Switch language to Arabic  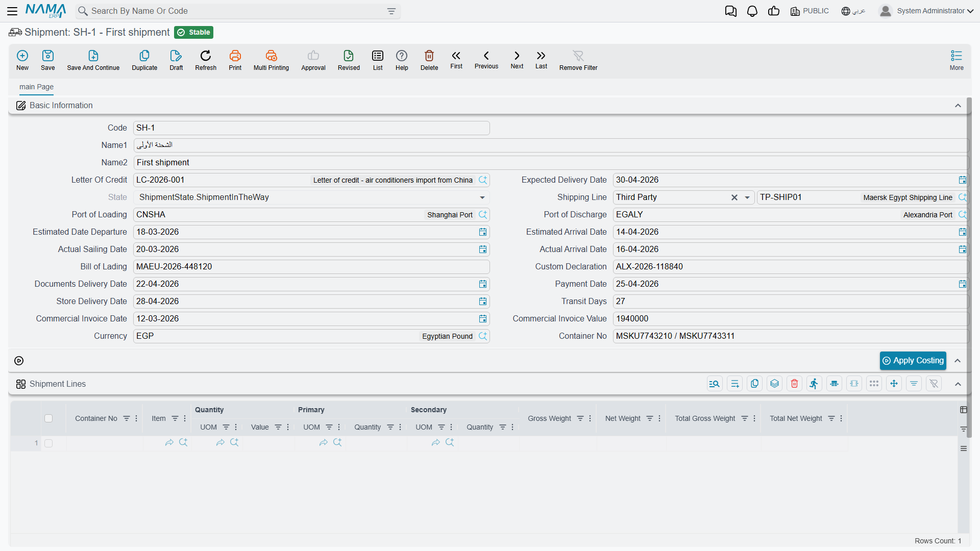pyautogui.click(x=853, y=11)
